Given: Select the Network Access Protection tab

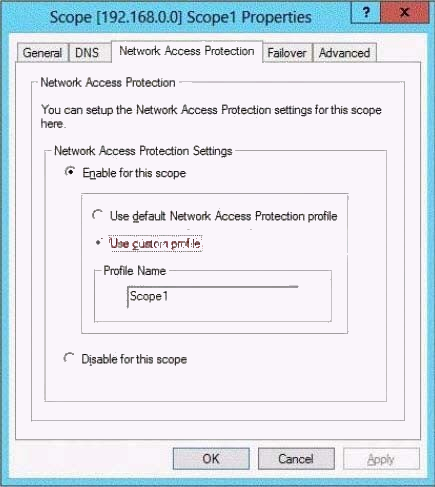Looking at the screenshot, I should pos(187,51).
